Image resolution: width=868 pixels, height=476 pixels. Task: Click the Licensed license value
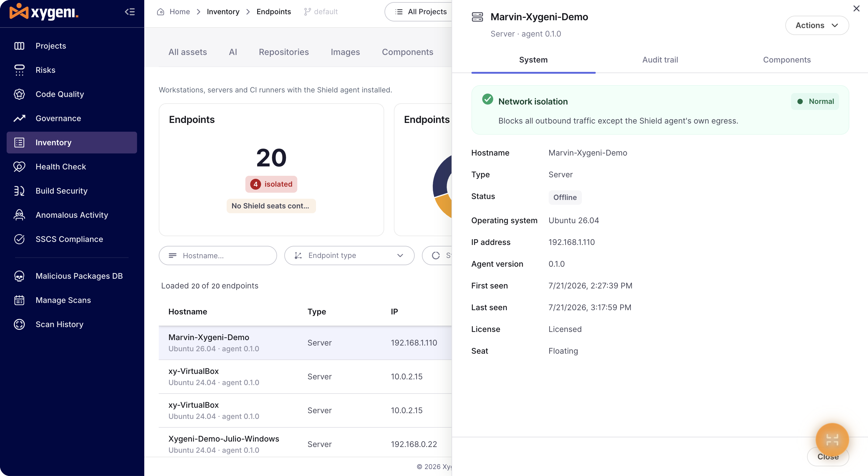pos(565,329)
